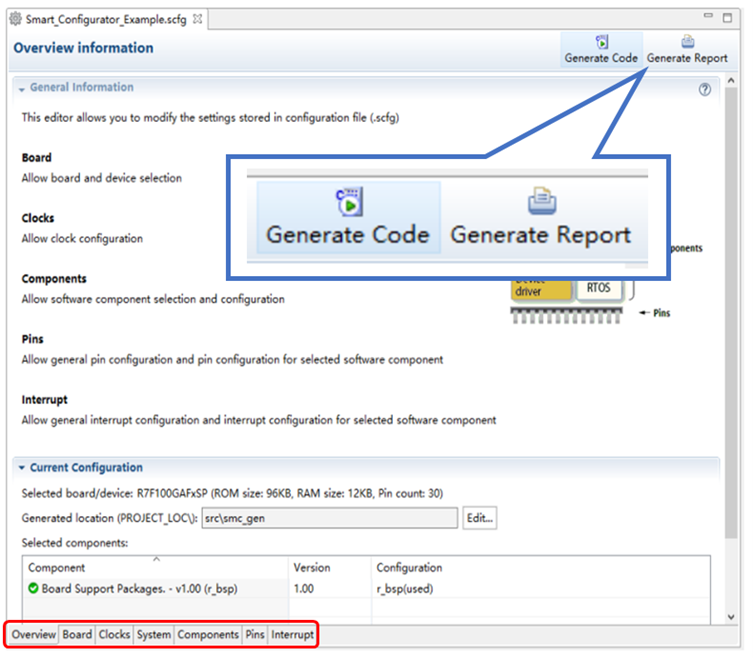Viewport: 753px width, 658px height.
Task: Open the System tab
Action: (154, 635)
